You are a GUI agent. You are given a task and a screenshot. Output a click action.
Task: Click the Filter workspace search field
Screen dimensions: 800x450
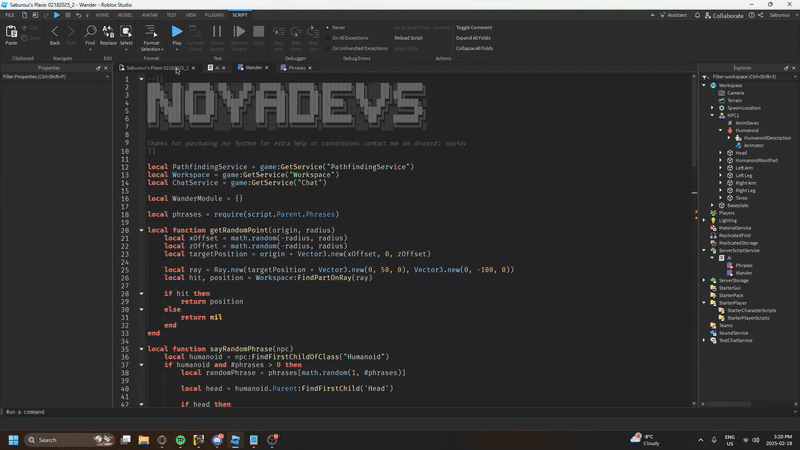(748, 77)
